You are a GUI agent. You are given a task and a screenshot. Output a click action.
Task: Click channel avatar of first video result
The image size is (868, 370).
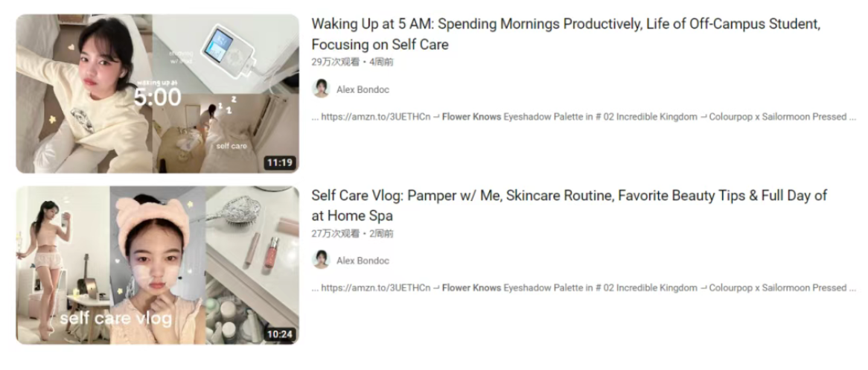click(x=321, y=89)
